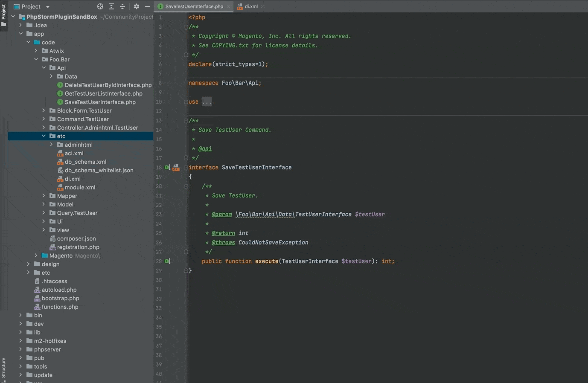588x383 pixels.
Task: Select db_schema.xml in the project tree
Action: (x=85, y=162)
